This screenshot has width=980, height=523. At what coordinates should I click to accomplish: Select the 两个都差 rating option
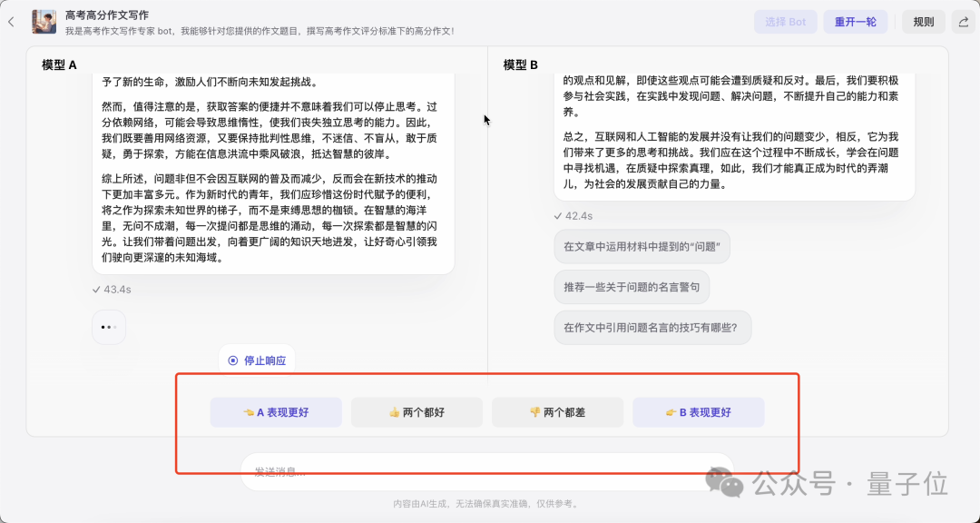point(557,411)
